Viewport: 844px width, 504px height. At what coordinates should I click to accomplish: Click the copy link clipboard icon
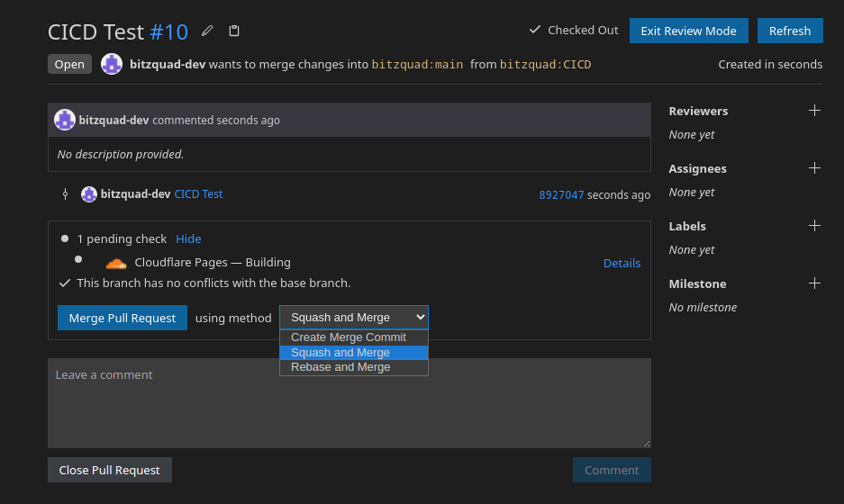(x=234, y=31)
